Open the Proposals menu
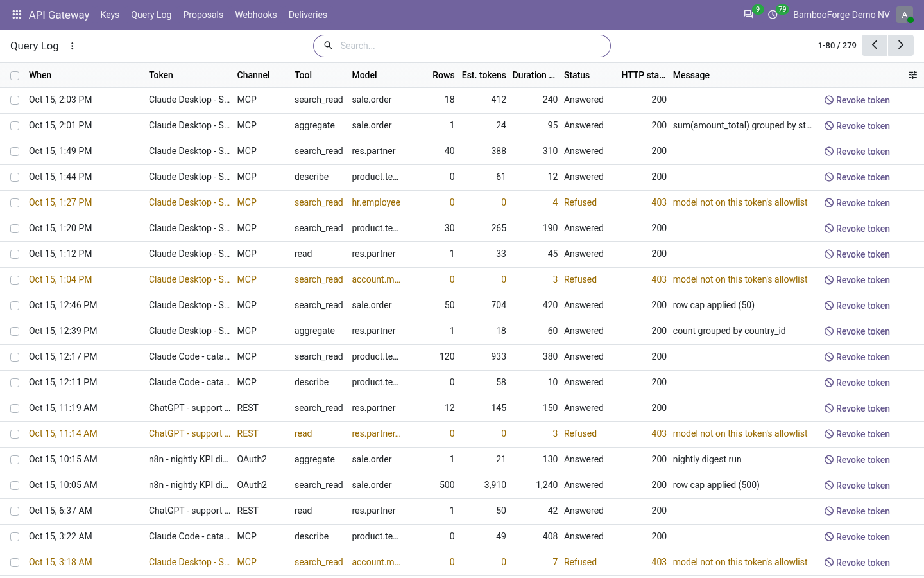Image resolution: width=924 pixels, height=578 pixels. point(203,15)
